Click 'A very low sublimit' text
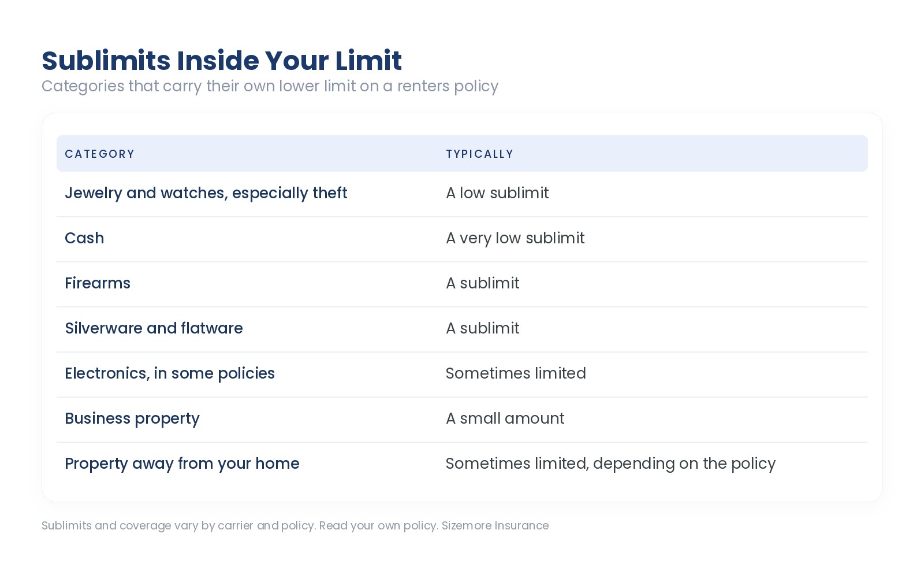924x578 pixels. [x=515, y=238]
